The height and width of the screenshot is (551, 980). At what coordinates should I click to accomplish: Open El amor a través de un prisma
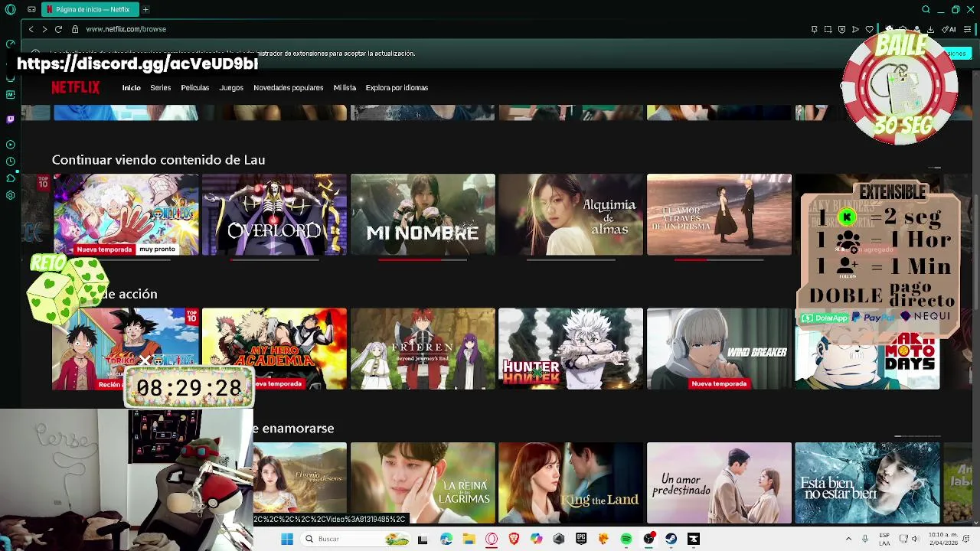[x=719, y=214]
